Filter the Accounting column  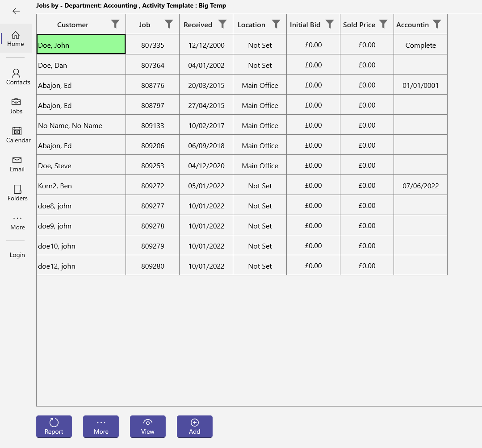pyautogui.click(x=437, y=24)
